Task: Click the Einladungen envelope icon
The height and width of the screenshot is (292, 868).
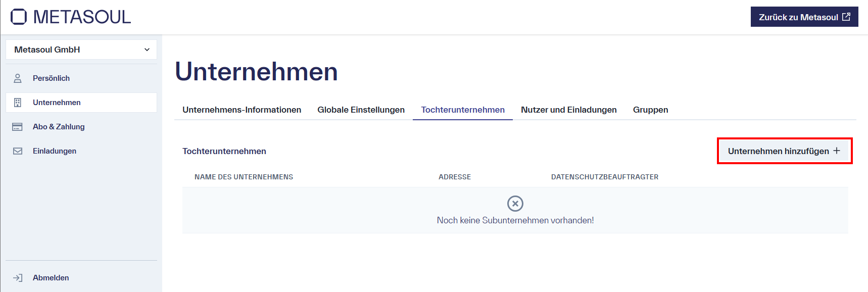Action: [18, 151]
